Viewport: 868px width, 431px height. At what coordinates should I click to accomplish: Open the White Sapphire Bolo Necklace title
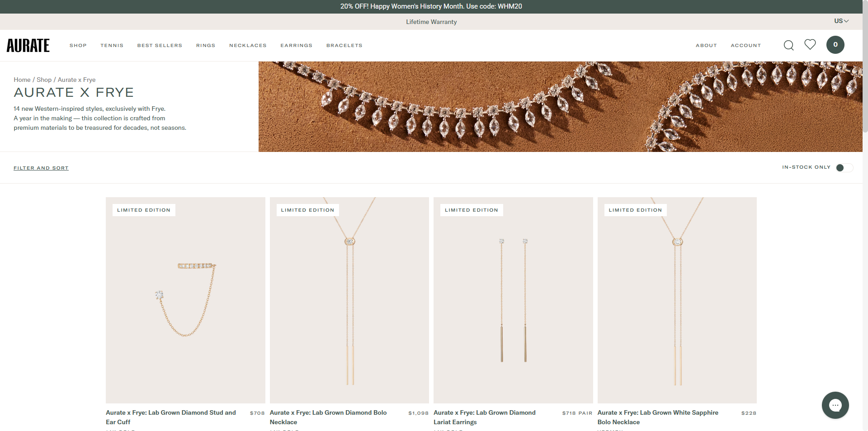(x=658, y=417)
